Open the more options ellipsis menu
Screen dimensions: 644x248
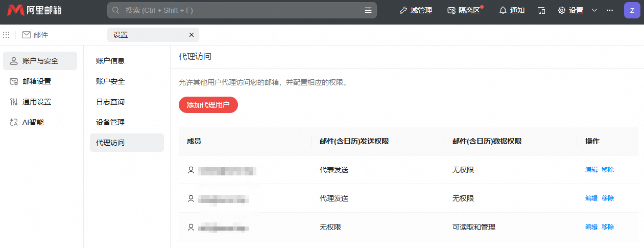(609, 10)
